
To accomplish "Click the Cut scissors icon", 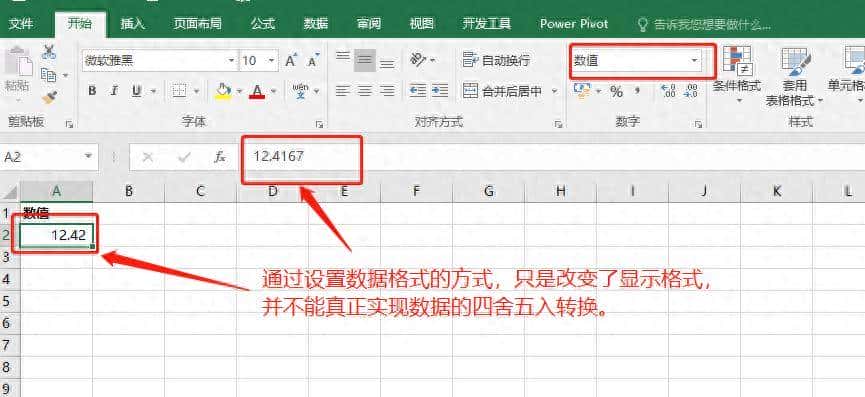I will point(49,52).
